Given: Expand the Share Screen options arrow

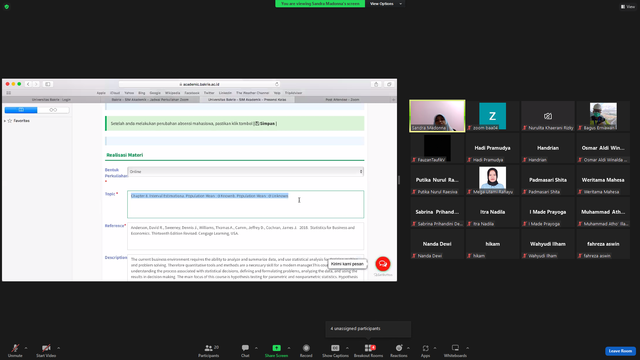Looking at the screenshot, I should pyautogui.click(x=289, y=348).
